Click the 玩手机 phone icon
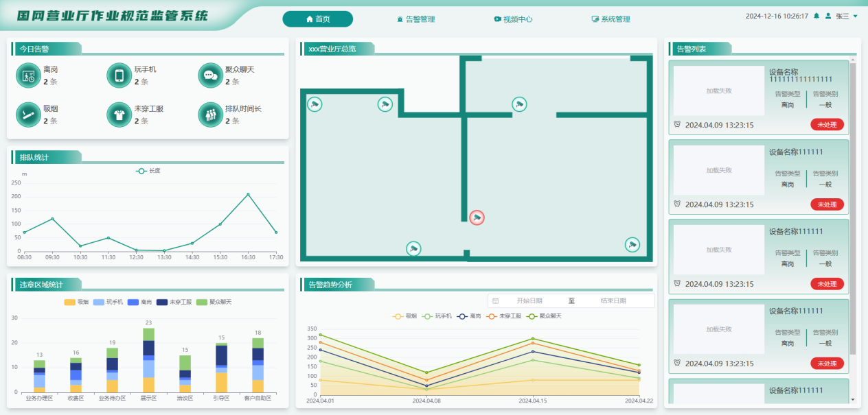The height and width of the screenshot is (415, 868). click(119, 75)
